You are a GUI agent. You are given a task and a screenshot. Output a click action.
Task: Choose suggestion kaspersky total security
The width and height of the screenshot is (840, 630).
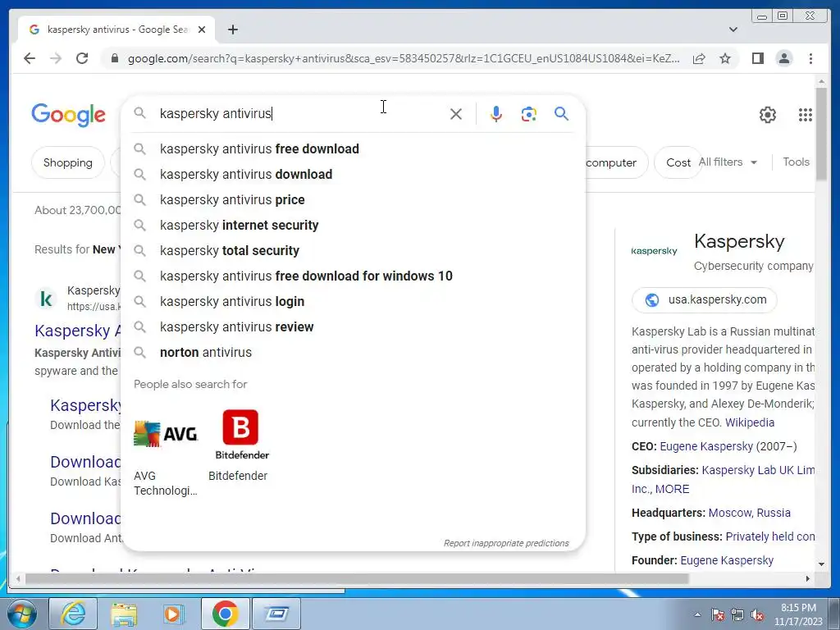tap(354, 251)
